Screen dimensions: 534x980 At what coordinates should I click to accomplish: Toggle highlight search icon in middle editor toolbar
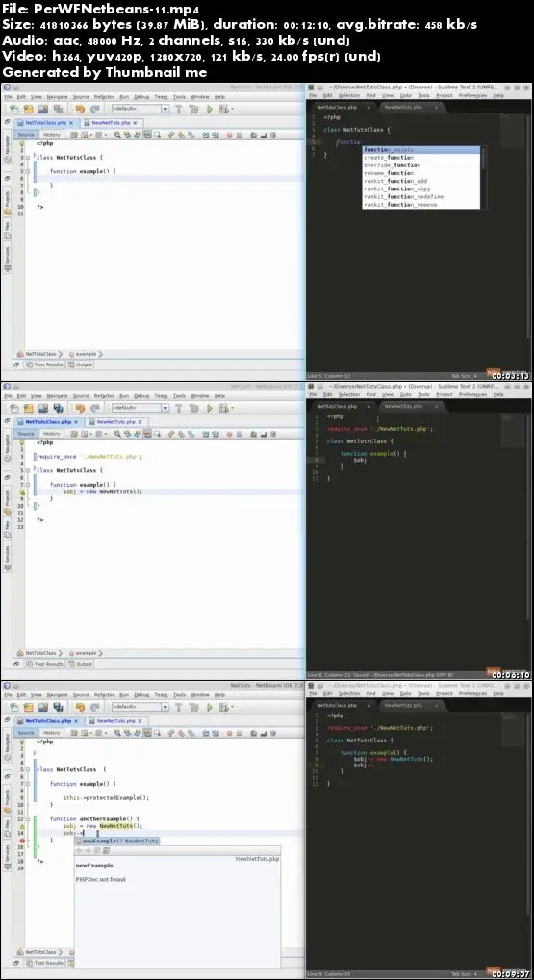pos(147,433)
